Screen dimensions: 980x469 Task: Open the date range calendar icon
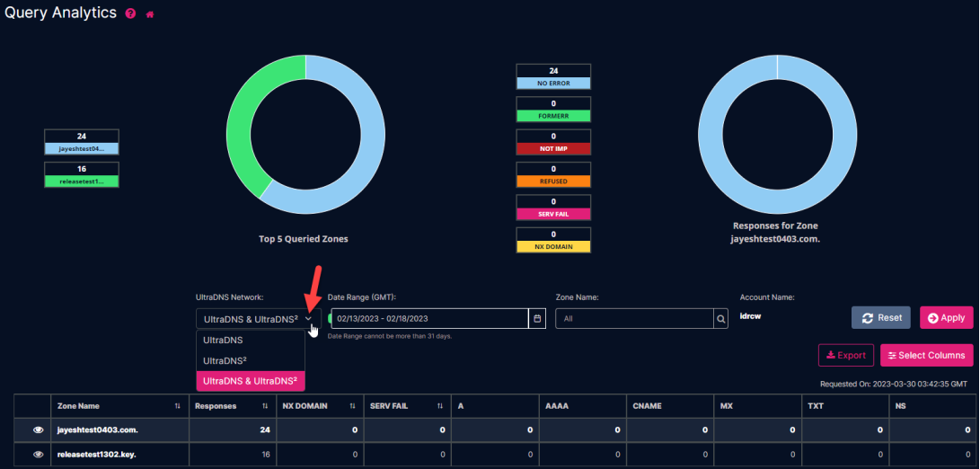click(537, 318)
